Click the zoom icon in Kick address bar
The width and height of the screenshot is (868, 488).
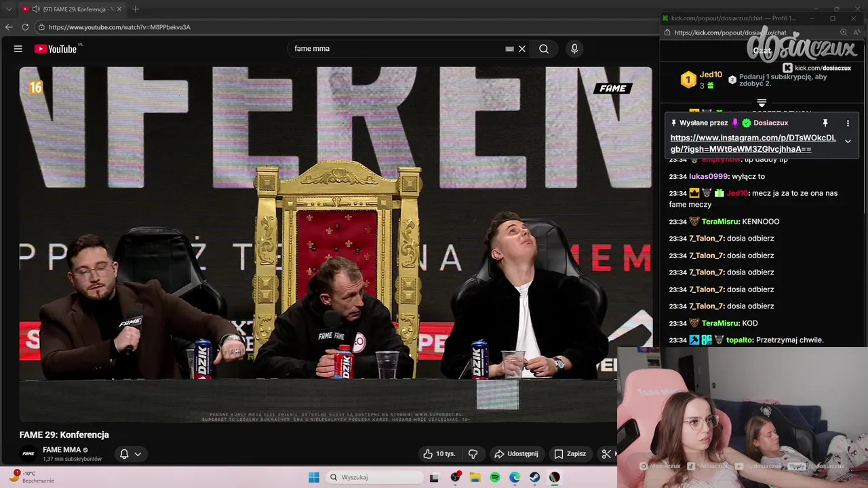tap(844, 33)
